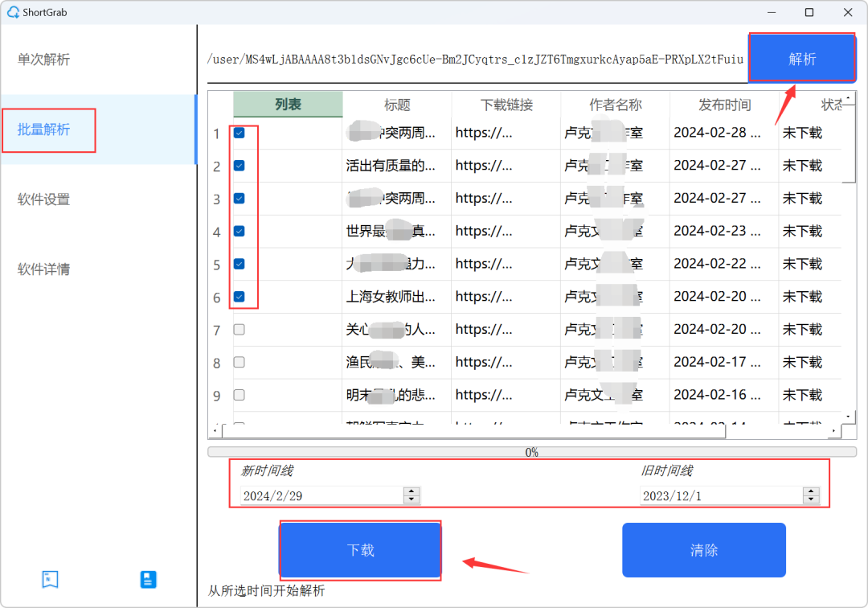Click the 标题 column header
The width and height of the screenshot is (868, 608).
[x=397, y=104]
